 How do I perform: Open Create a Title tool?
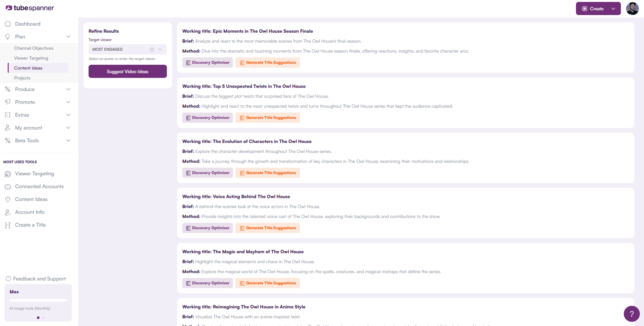[30, 225]
